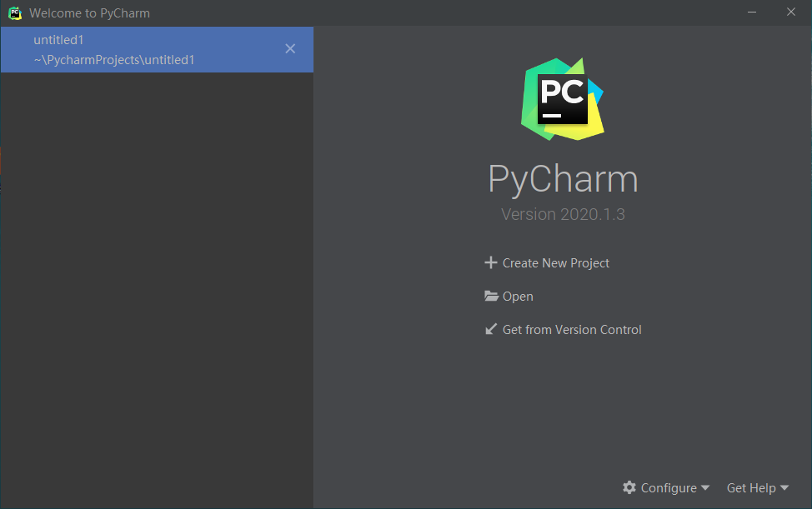
Task: Click the plus icon beside Create New Project
Action: click(491, 262)
